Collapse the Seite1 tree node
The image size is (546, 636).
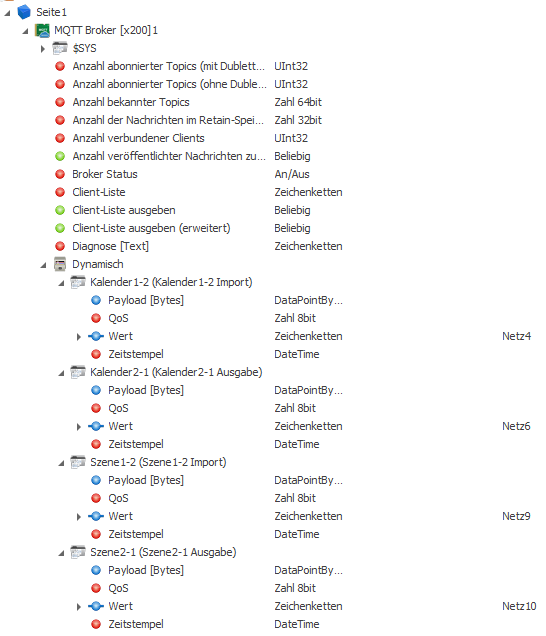click(x=7, y=13)
